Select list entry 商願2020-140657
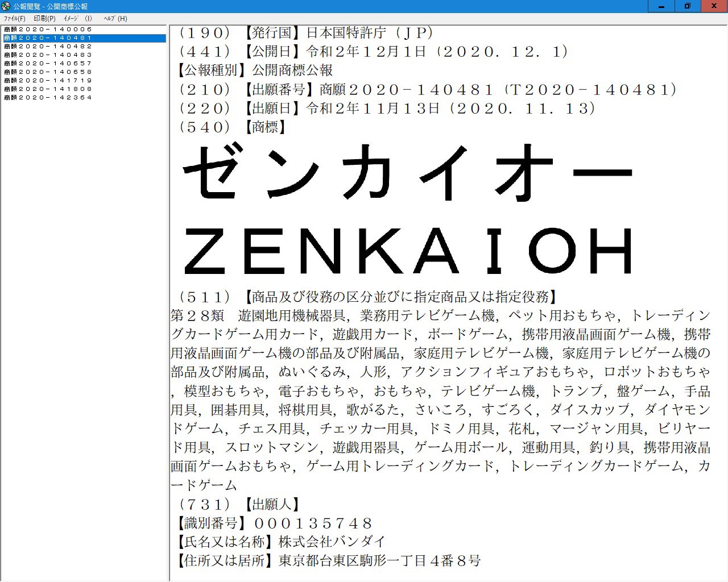This screenshot has width=728, height=582. pos(48,64)
